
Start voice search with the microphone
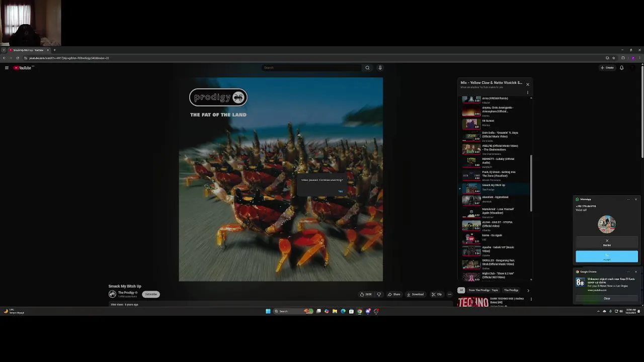pyautogui.click(x=380, y=68)
